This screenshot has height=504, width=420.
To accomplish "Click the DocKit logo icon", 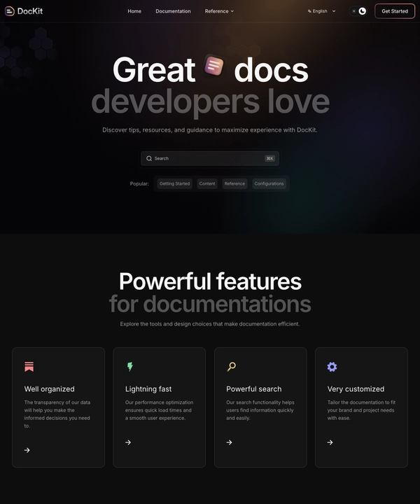I will (x=9, y=11).
